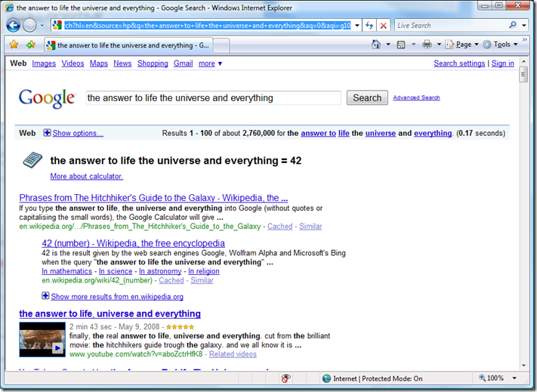Open 'the answer to life, universe and everything' video result
Screen dimensions: 537x392
pyautogui.click(x=110, y=313)
